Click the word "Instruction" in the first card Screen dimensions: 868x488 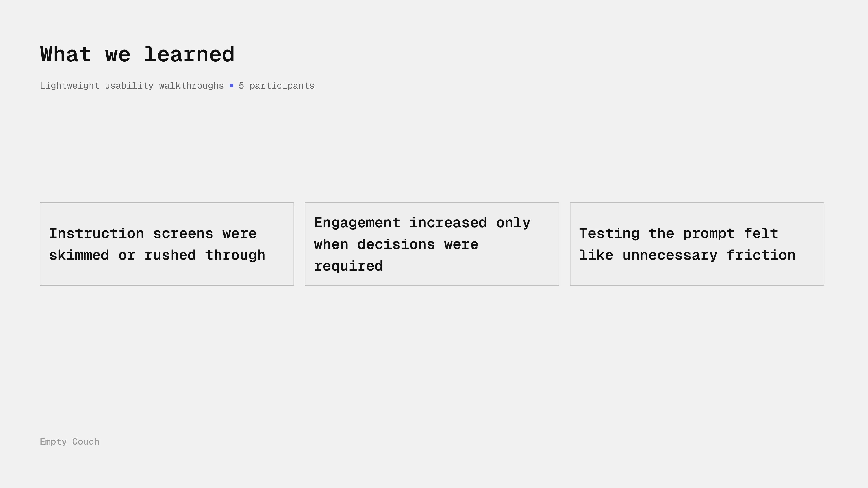[96, 234]
